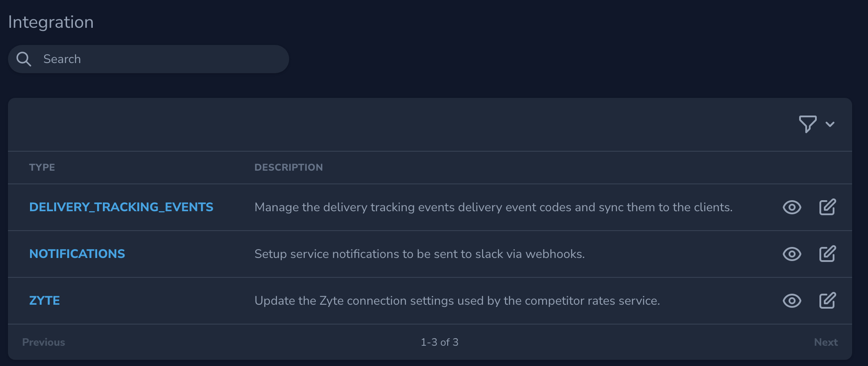
Task: Sort by the DESCRIPTION column header
Action: (x=289, y=167)
